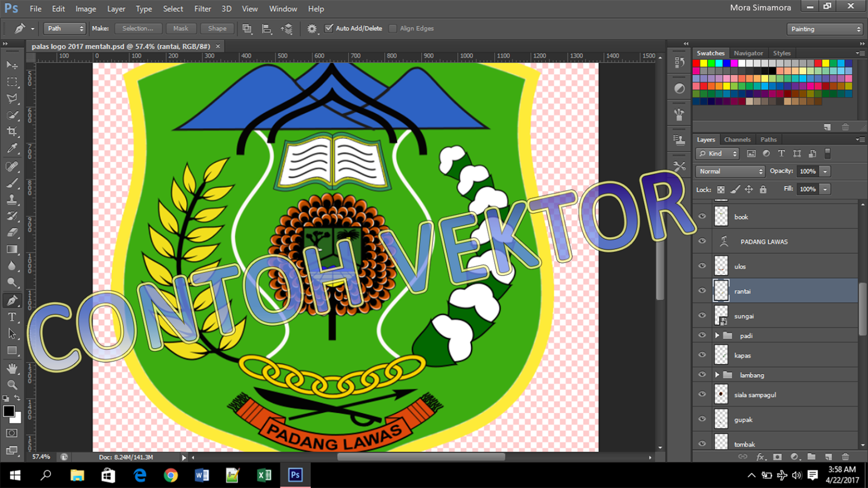This screenshot has height=488, width=868.
Task: Open the Fill slider dropdown
Action: [x=825, y=189]
